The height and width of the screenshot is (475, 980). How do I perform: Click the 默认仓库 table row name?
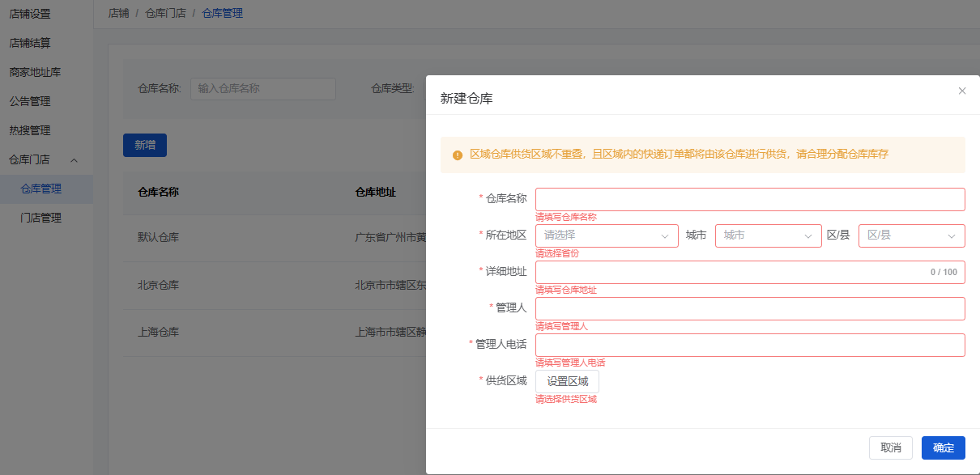pyautogui.click(x=158, y=238)
